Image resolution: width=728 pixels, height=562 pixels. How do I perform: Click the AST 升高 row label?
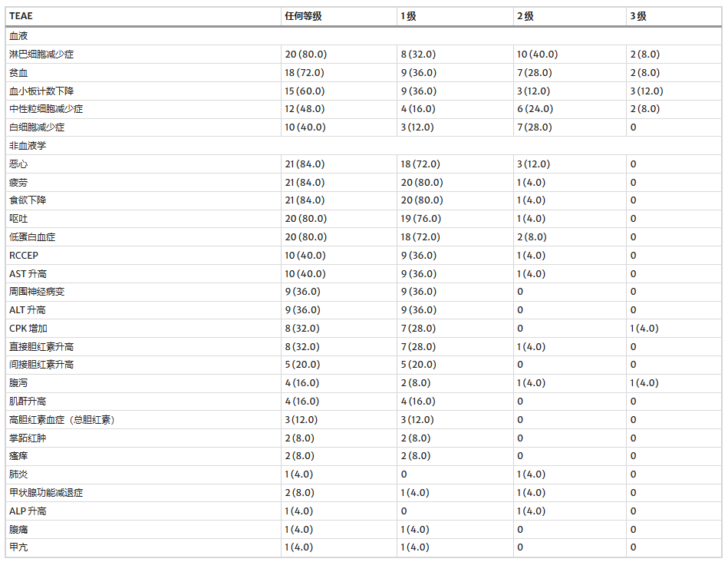click(x=28, y=273)
